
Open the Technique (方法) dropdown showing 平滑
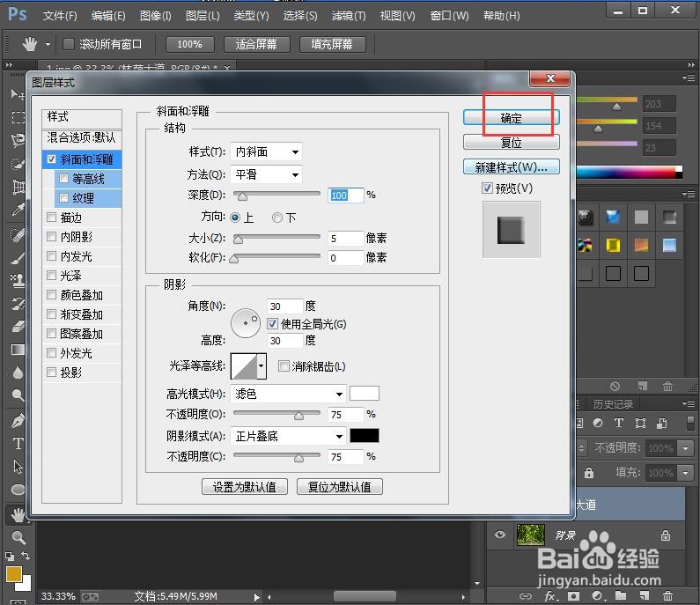[266, 174]
